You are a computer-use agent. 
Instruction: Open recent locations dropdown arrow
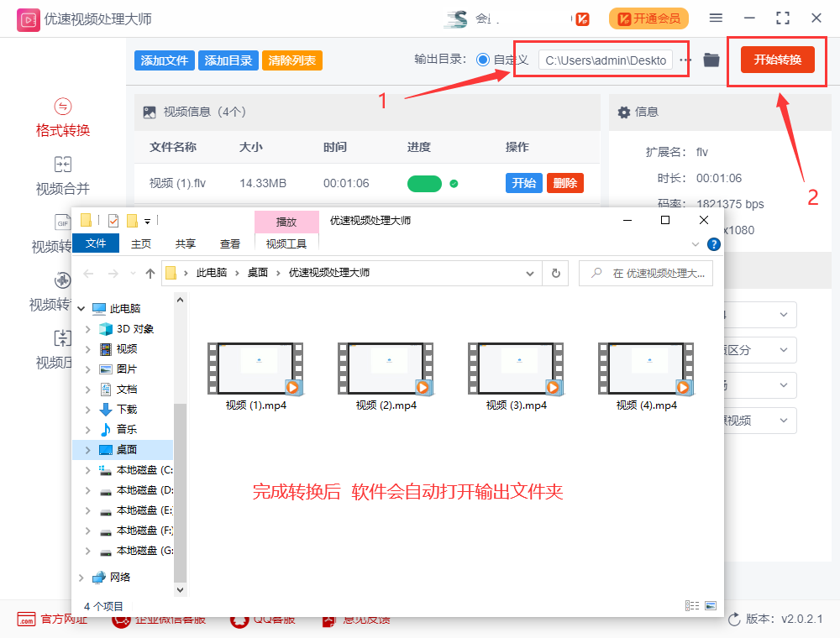click(133, 274)
